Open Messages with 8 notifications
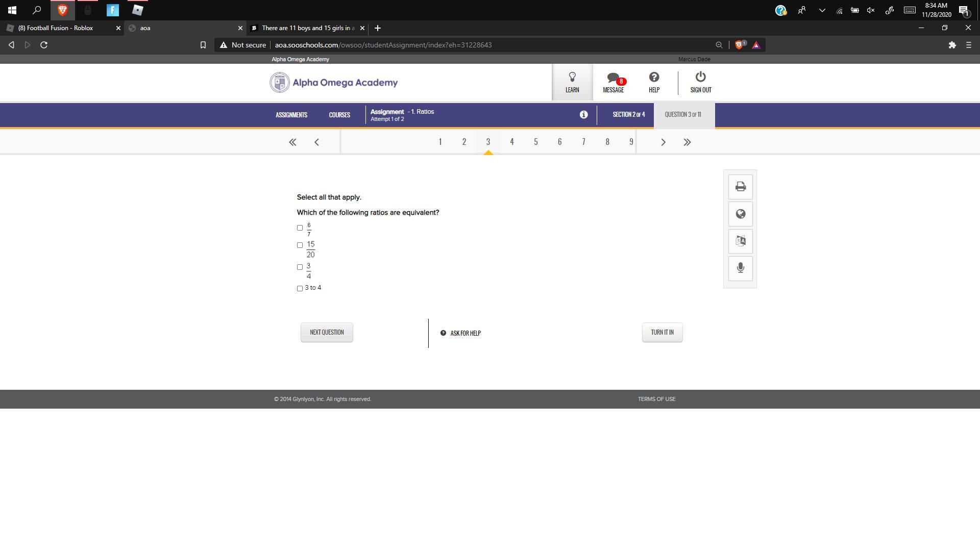This screenshot has width=980, height=551. pos(613,82)
